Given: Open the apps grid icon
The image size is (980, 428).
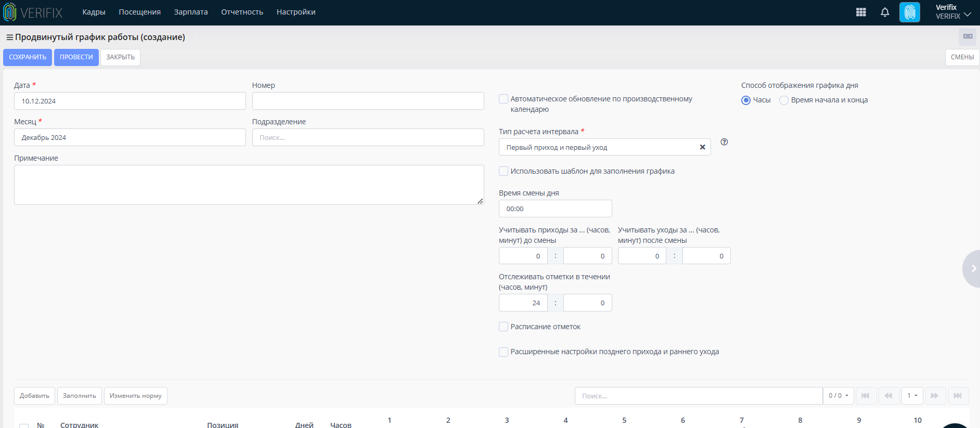Looking at the screenshot, I should coord(861,12).
